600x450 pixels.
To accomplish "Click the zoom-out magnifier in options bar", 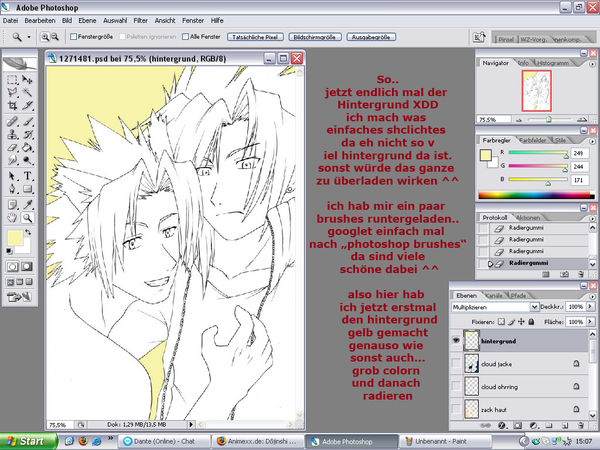I will coord(55,37).
